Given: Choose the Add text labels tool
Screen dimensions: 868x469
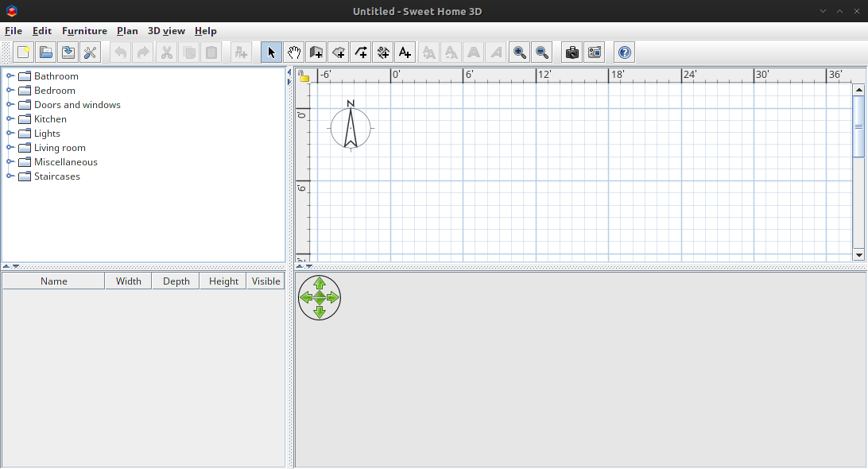Looking at the screenshot, I should pyautogui.click(x=405, y=52).
